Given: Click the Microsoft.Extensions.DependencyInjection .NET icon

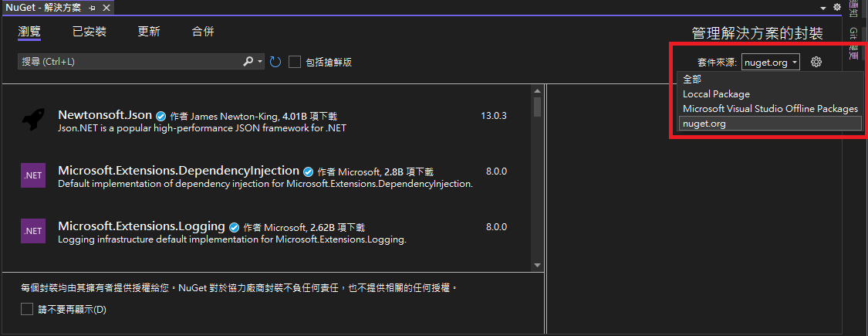Looking at the screenshot, I should [33, 175].
